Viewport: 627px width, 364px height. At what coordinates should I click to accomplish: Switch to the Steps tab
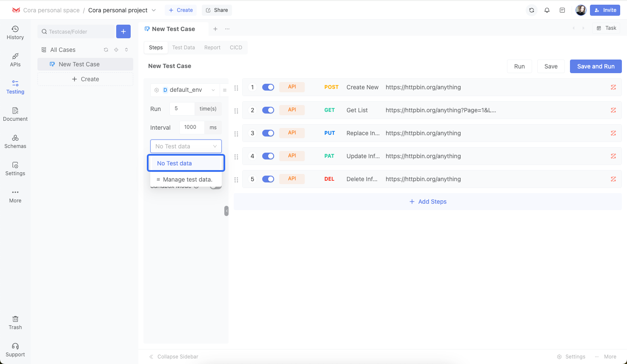point(156,48)
